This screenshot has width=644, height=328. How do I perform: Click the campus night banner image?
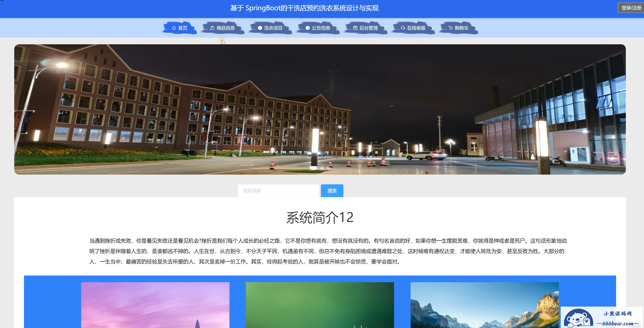tap(320, 109)
